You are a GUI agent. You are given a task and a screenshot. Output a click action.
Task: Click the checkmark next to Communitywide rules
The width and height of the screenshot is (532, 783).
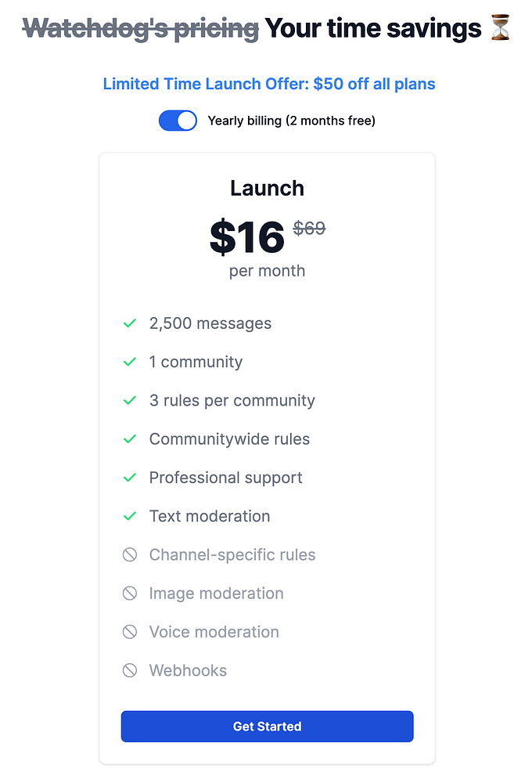(130, 439)
